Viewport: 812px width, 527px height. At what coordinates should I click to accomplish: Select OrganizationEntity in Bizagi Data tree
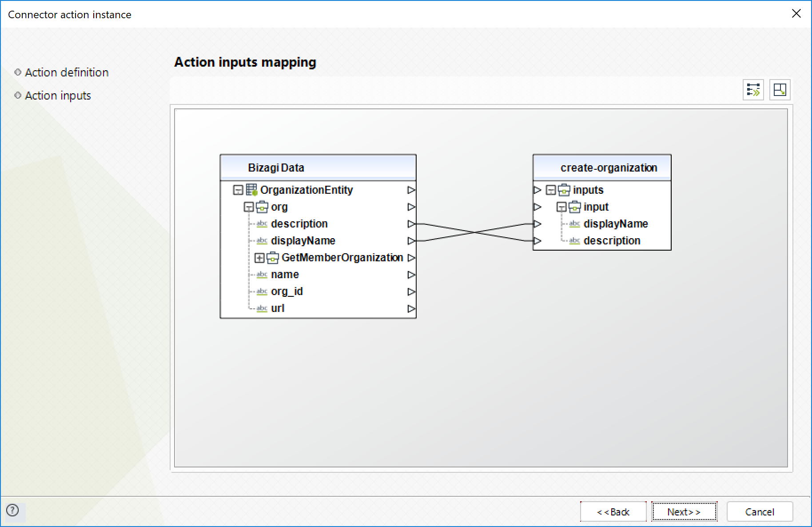pos(306,190)
